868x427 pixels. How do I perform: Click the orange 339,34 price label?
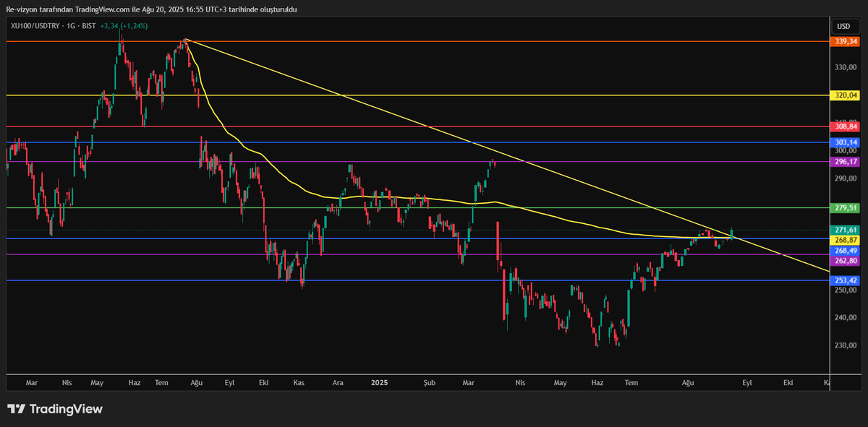846,41
